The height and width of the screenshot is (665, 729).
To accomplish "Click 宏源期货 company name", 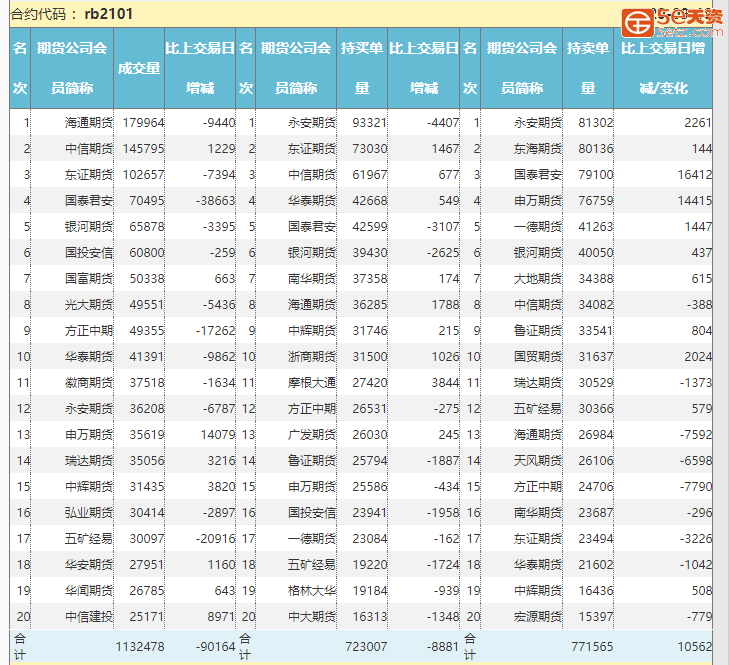I will click(538, 617).
